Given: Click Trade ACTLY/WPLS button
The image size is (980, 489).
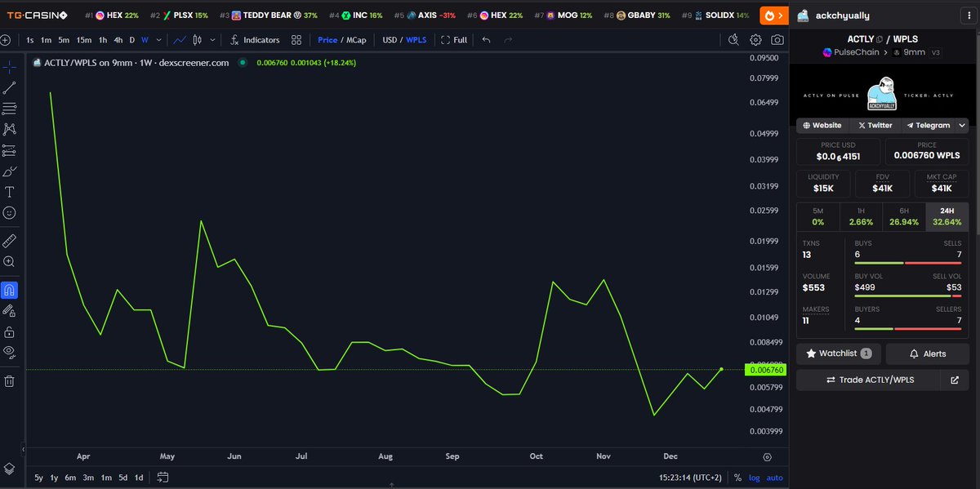Looking at the screenshot, I should click(869, 380).
